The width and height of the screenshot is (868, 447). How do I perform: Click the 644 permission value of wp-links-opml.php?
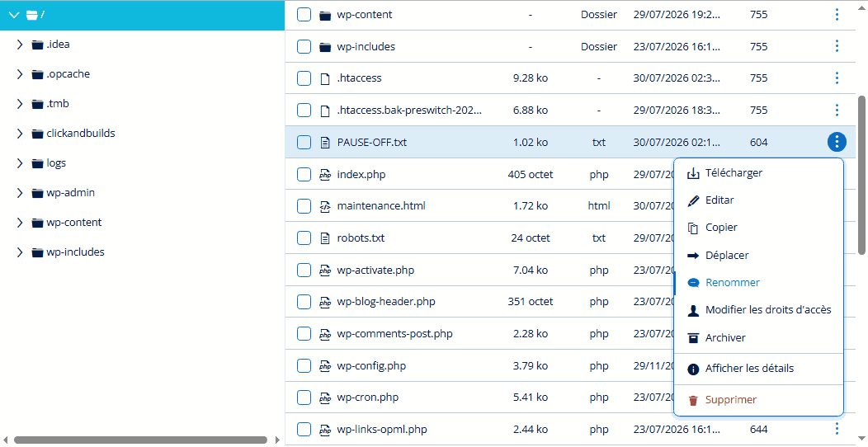[x=758, y=429]
